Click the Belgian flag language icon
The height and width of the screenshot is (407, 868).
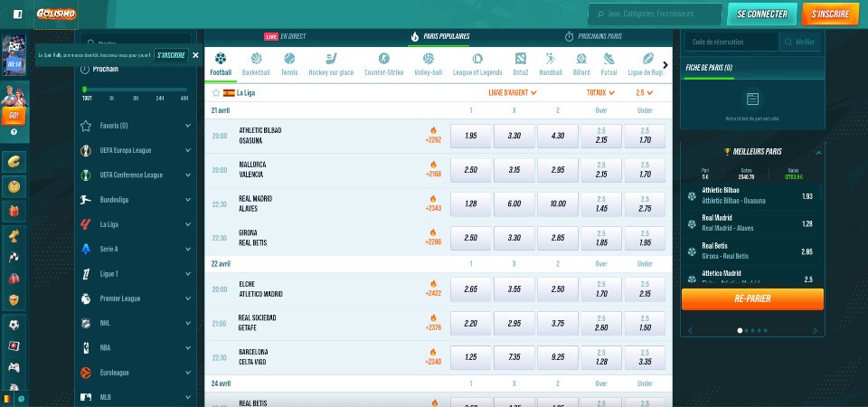coord(6,398)
